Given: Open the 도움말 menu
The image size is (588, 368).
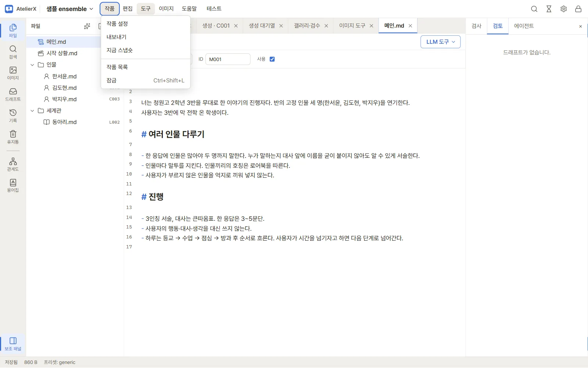Looking at the screenshot, I should point(189,9).
